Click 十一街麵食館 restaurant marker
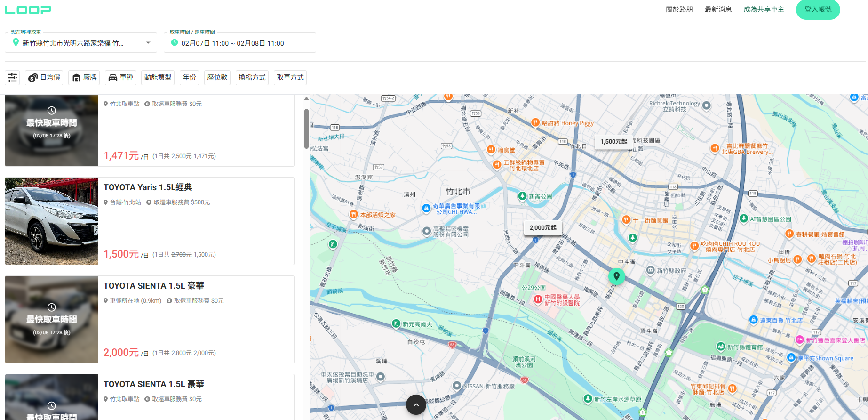This screenshot has width=868, height=420. [x=626, y=220]
